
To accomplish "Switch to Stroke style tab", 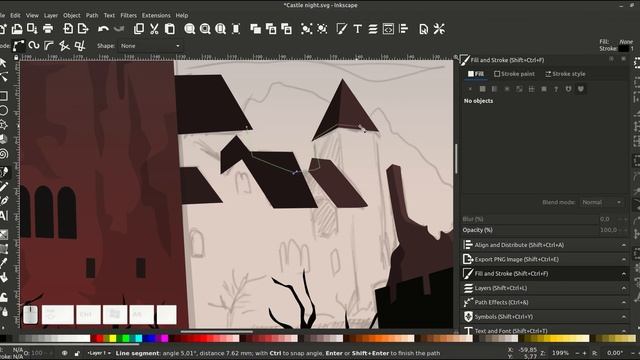I will tap(565, 74).
